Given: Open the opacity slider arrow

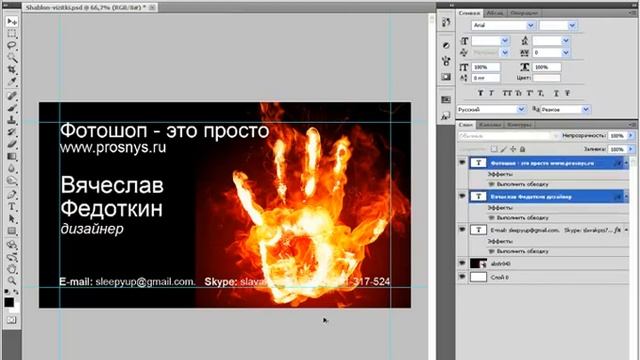Looking at the screenshot, I should (631, 135).
